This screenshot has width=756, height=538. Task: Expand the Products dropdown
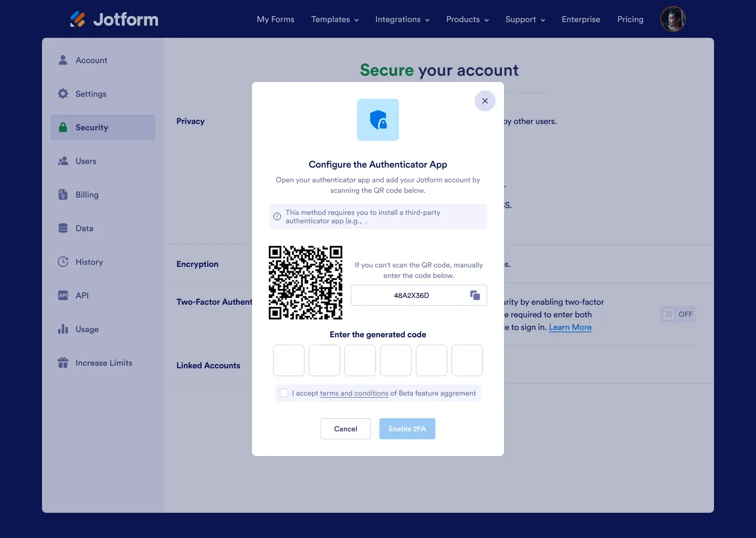click(468, 19)
